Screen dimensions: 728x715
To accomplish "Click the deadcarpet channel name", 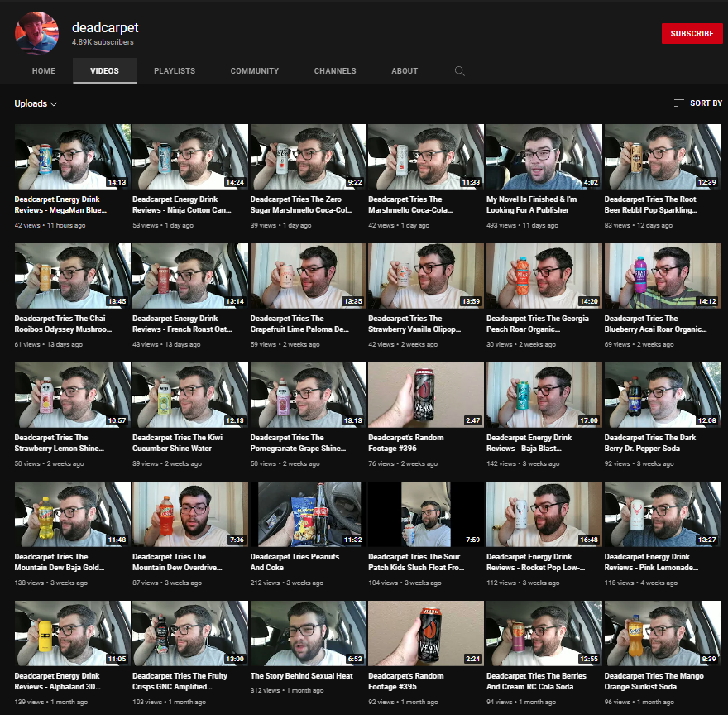I will pyautogui.click(x=105, y=28).
